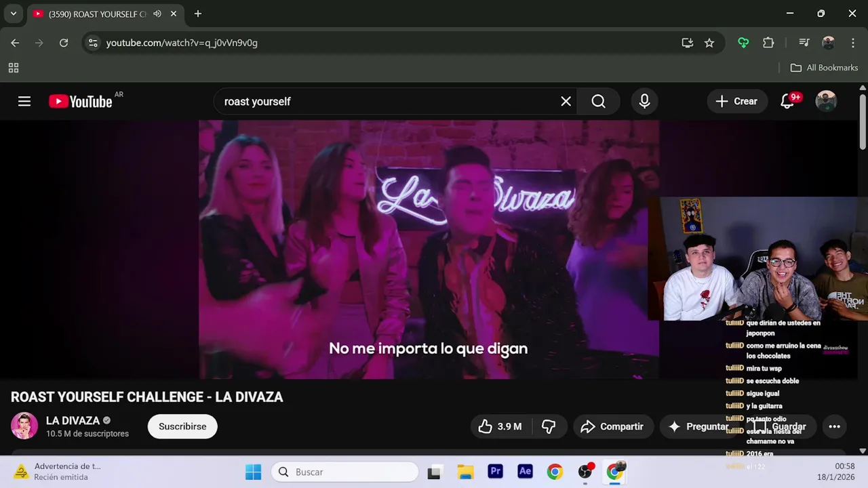Viewport: 868px width, 488px height.
Task: Open the Chrome three-dot menu
Action: pyautogui.click(x=853, y=43)
